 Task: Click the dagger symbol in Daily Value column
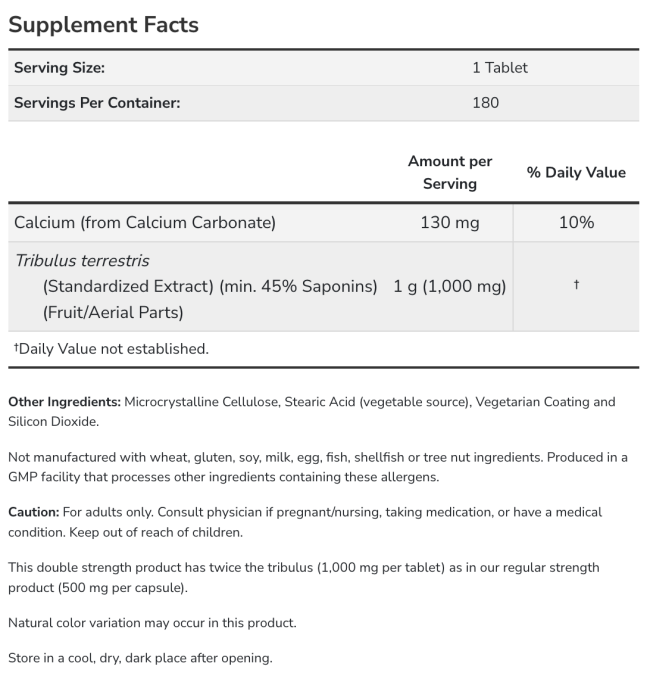tap(576, 285)
